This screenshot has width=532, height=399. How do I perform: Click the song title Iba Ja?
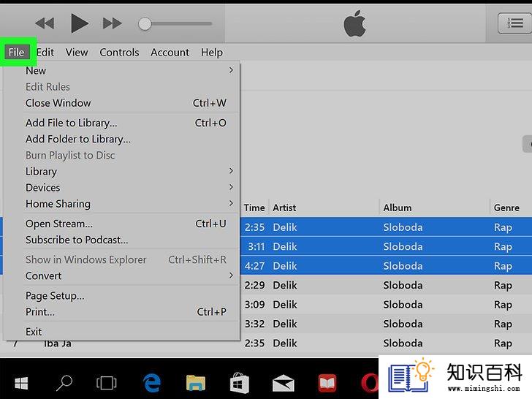click(x=57, y=344)
